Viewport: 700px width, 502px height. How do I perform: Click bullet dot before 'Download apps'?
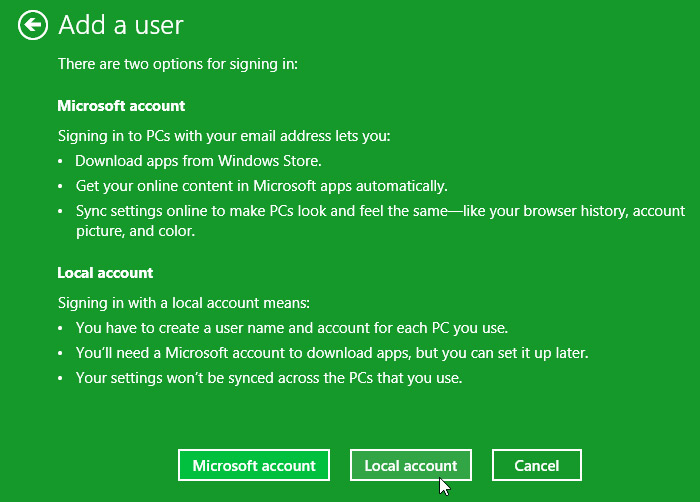click(x=62, y=161)
